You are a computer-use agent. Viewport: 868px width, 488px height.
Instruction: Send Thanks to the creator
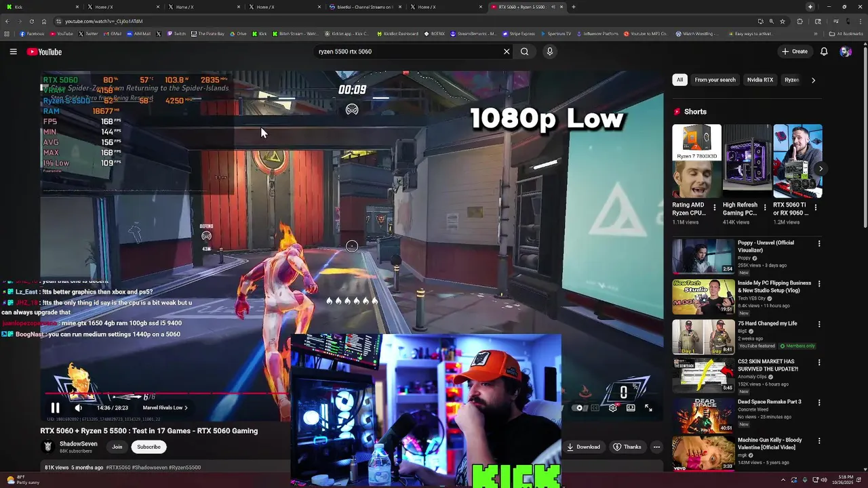pos(627,447)
